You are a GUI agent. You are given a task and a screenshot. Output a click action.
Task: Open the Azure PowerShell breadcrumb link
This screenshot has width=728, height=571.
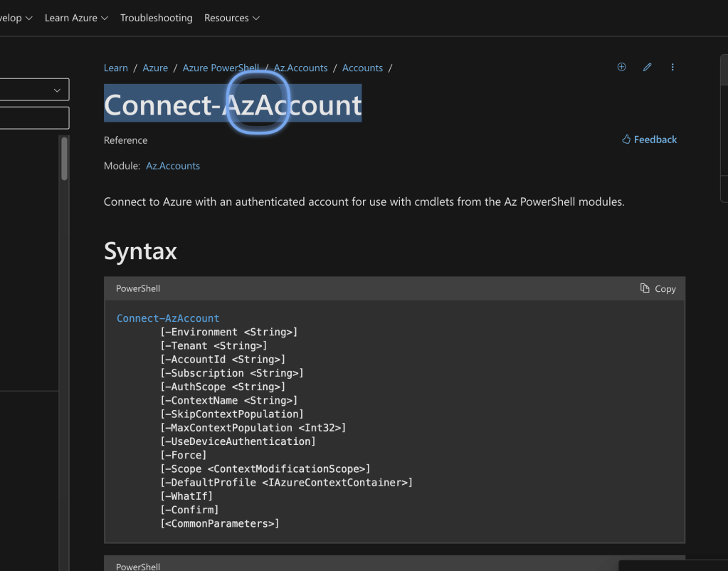[x=221, y=68]
